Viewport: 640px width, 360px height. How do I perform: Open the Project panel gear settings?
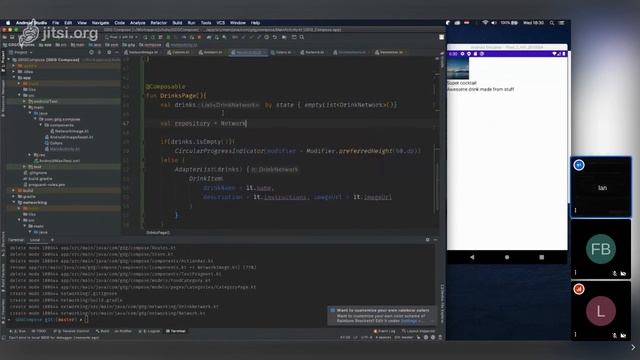(109, 52)
